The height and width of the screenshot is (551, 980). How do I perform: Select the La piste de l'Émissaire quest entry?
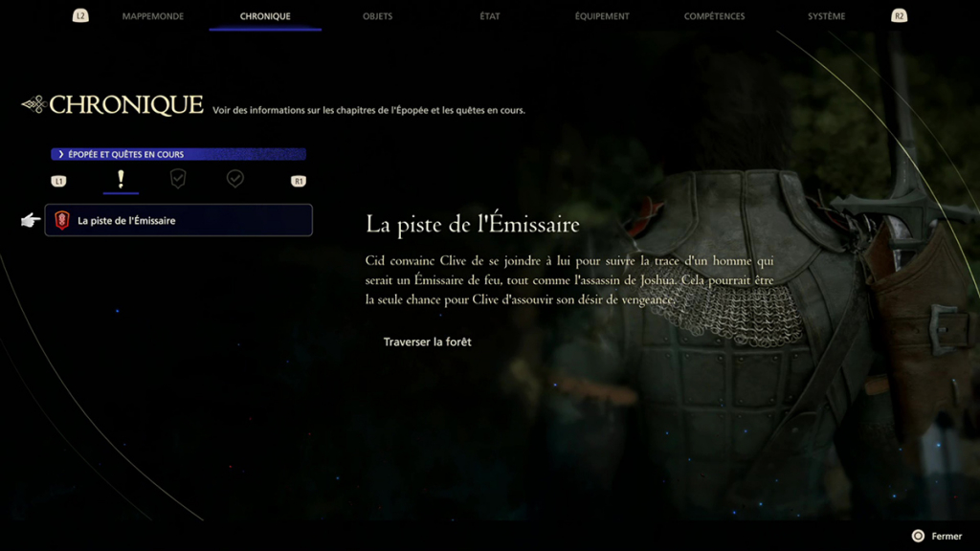[179, 220]
